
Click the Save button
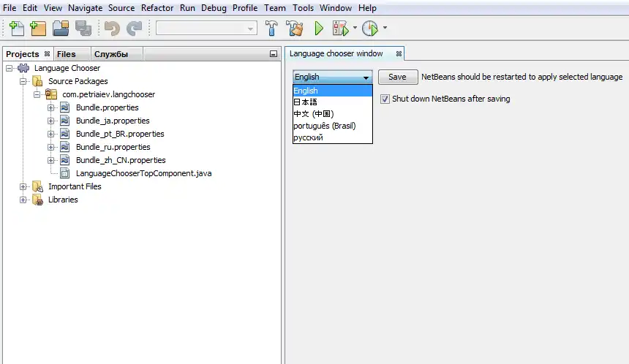398,77
